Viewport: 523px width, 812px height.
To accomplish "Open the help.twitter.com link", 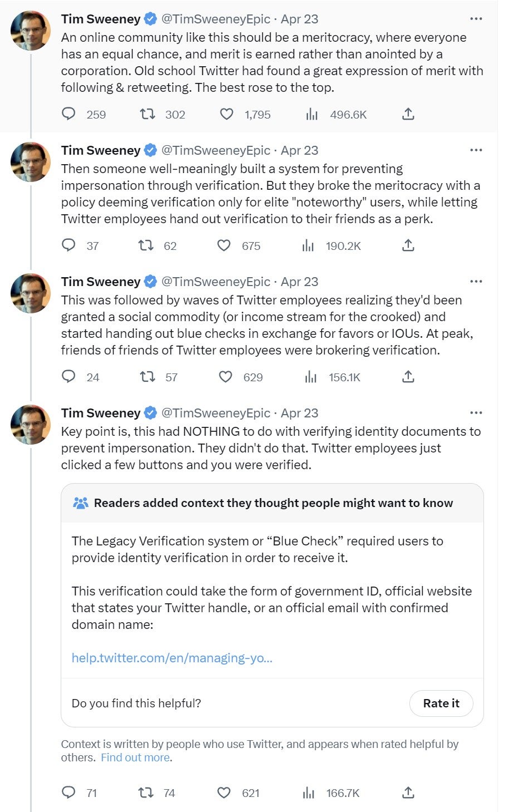I will (x=172, y=658).
